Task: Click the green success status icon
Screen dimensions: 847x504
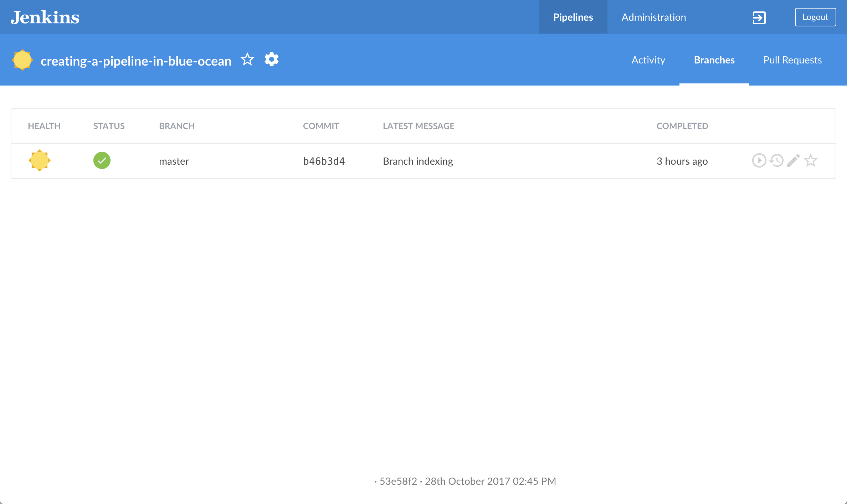Action: (102, 160)
